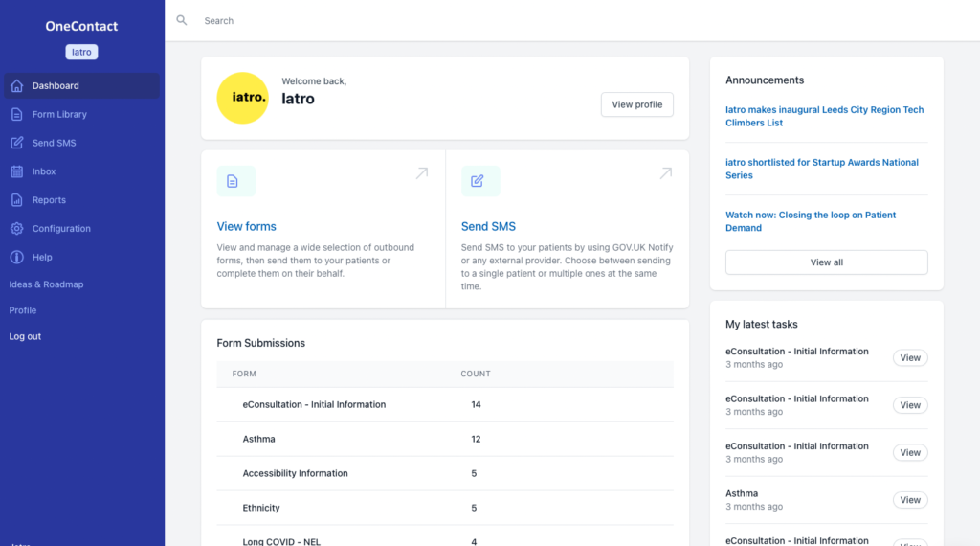Viewport: 980px width, 546px height.
Task: Click the arrow icon on Send SMS card
Action: (666, 173)
